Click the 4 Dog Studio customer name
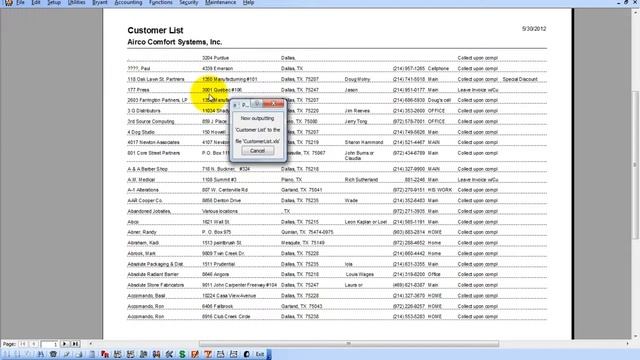Screen dimensions: 640x360 [141, 132]
